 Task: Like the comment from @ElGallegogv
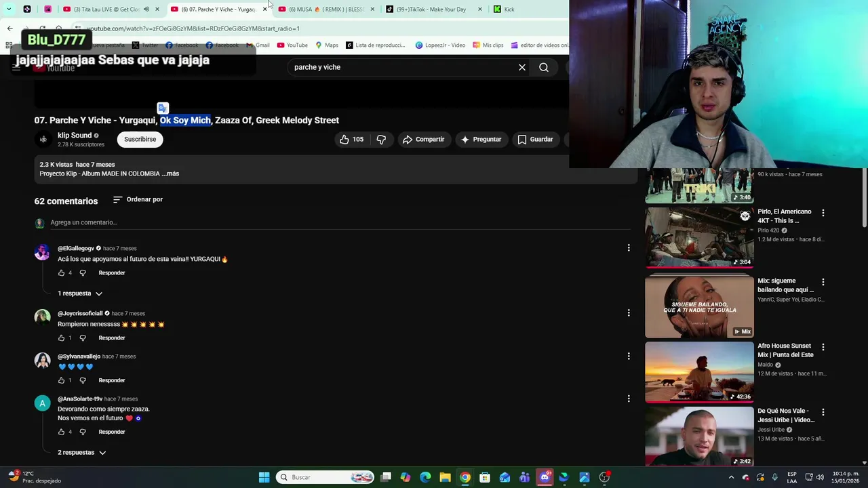pos(61,272)
